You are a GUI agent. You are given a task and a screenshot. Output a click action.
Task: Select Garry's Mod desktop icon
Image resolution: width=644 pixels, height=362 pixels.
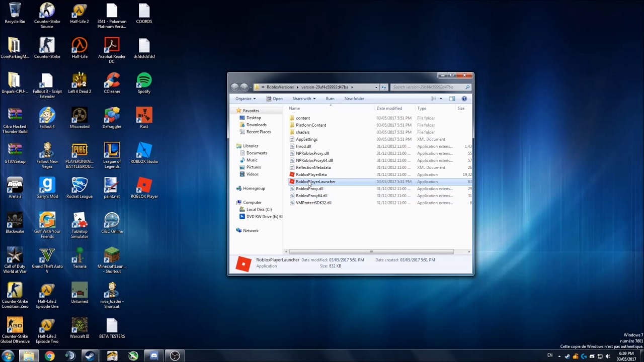coord(47,188)
